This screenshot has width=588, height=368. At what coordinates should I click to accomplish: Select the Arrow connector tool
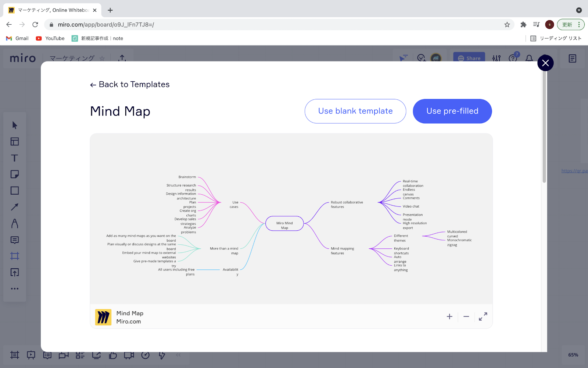15,207
